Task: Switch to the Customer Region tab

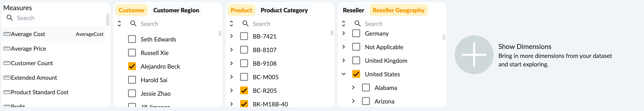Action: point(176,10)
